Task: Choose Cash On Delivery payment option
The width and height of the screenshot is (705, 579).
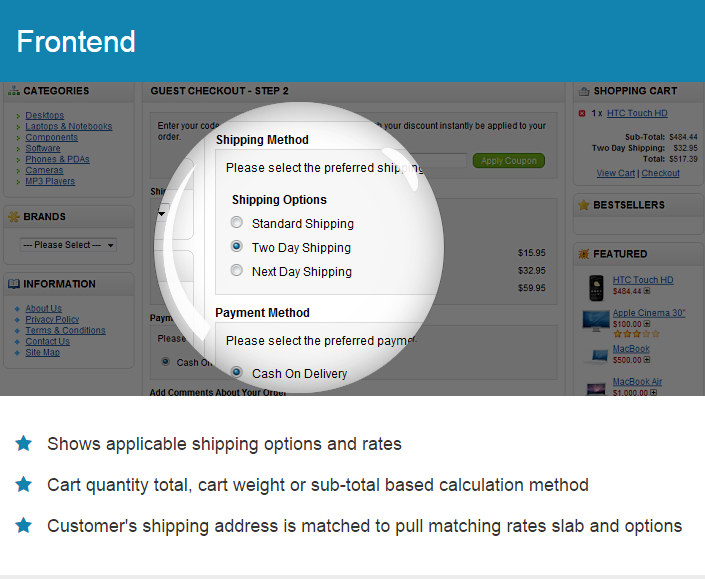Action: click(236, 372)
